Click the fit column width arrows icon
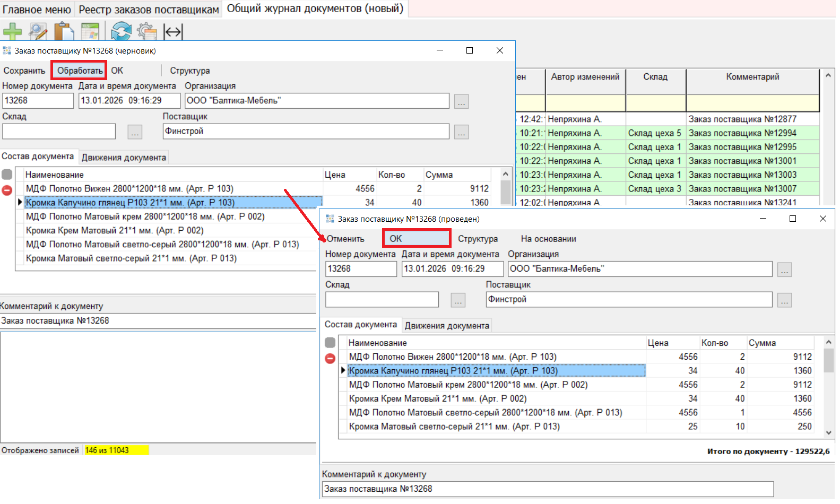 (x=173, y=32)
